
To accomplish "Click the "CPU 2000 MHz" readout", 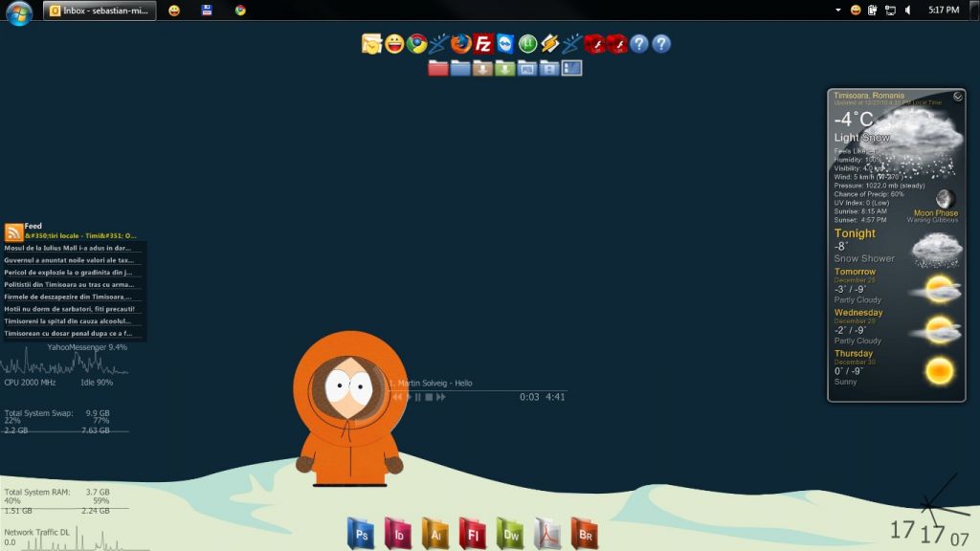I will [30, 383].
